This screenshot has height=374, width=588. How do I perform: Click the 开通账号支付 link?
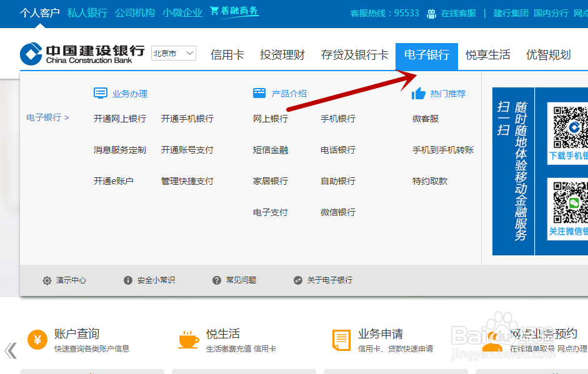point(187,150)
